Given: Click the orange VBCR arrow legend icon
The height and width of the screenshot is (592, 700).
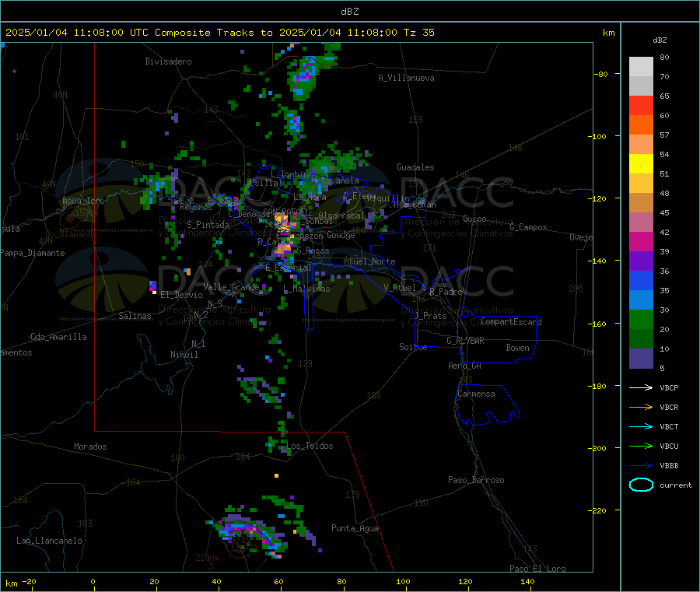Looking at the screenshot, I should (641, 407).
